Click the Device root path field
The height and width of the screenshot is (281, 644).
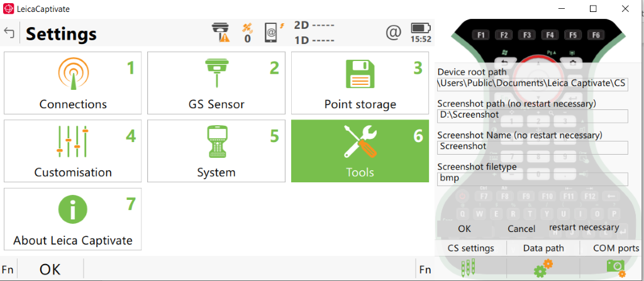tap(533, 84)
